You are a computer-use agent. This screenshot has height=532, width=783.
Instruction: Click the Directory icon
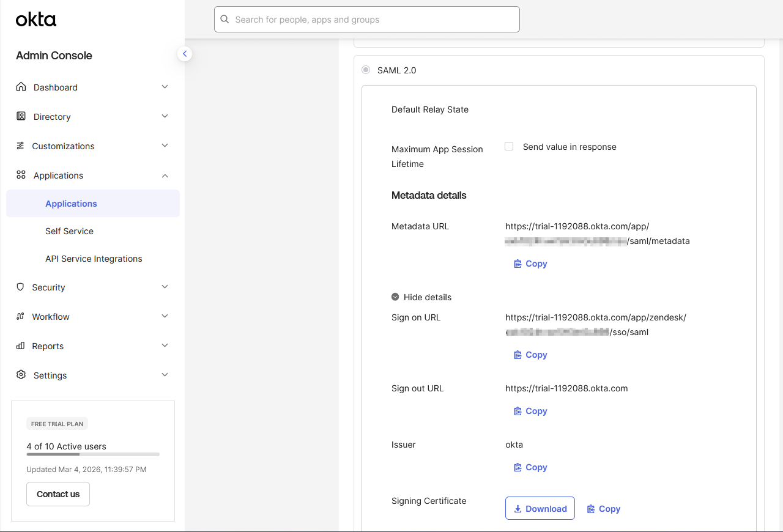(21, 116)
